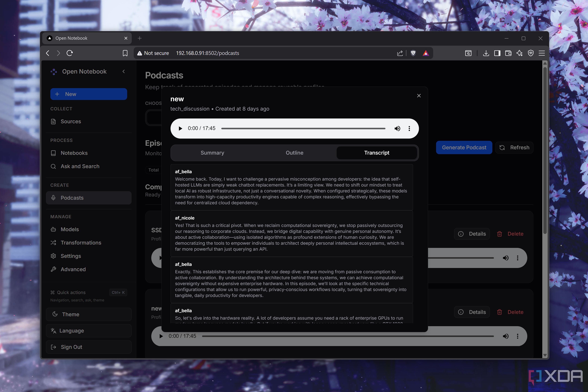Toggle the Theme button

coord(89,314)
